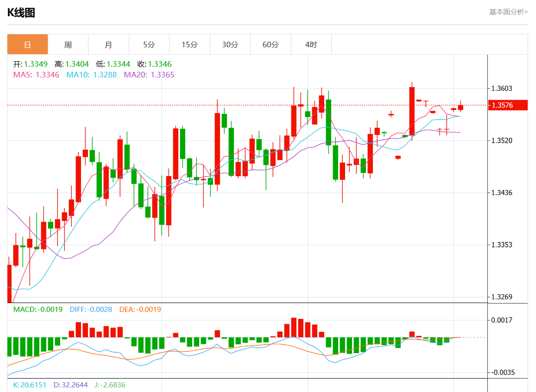
Task: Click the K线图 panel title
Action: point(21,13)
